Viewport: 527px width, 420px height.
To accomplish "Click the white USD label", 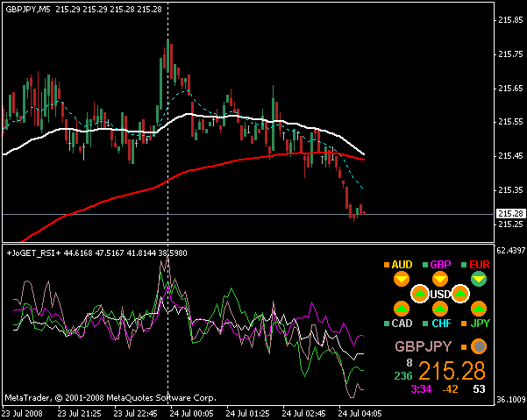I will [x=440, y=295].
